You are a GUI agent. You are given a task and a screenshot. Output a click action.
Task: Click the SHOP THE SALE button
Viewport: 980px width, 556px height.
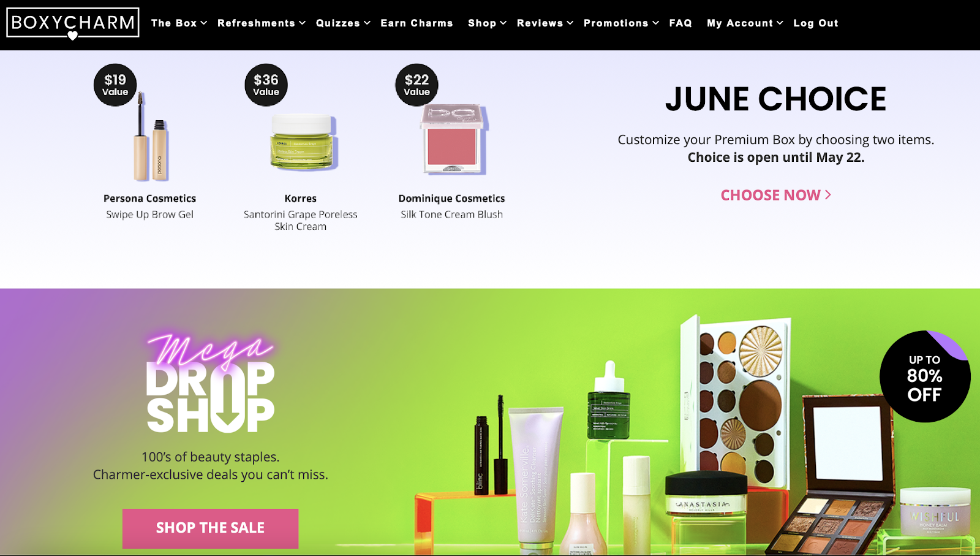click(210, 528)
